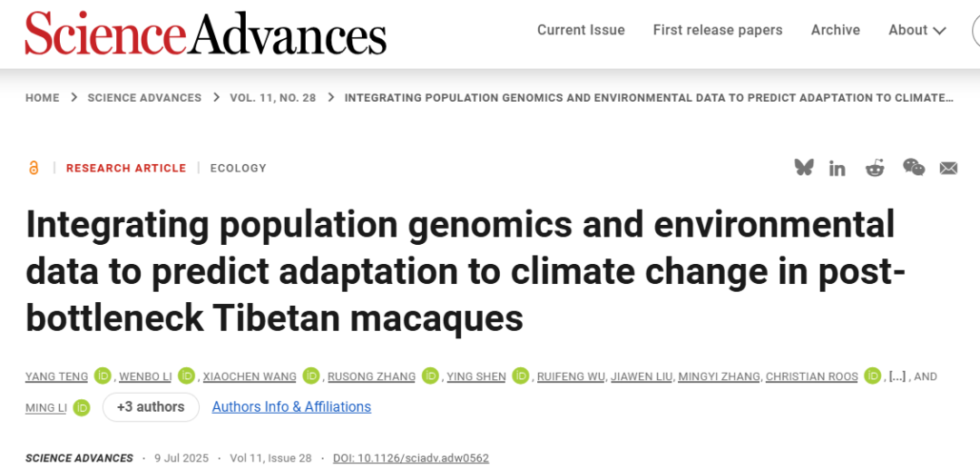Expand hidden authors via +3 authors button
This screenshot has height=468, width=980.
151,407
